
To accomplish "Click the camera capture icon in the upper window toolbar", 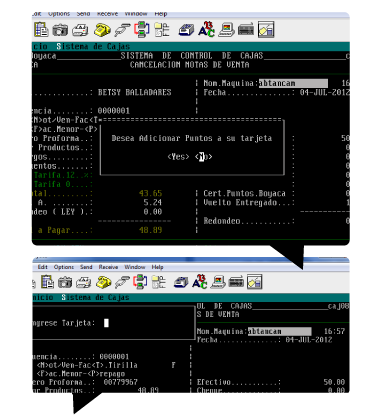I will click(x=60, y=30).
